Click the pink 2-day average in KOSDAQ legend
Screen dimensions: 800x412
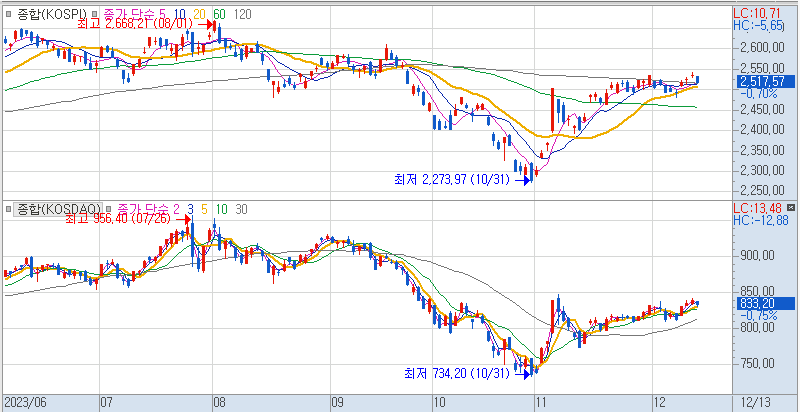pos(177,209)
